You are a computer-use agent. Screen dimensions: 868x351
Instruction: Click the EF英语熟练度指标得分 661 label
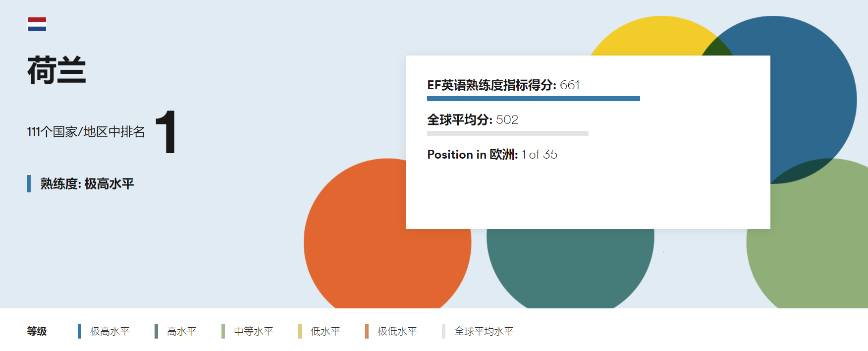pyautogui.click(x=503, y=85)
